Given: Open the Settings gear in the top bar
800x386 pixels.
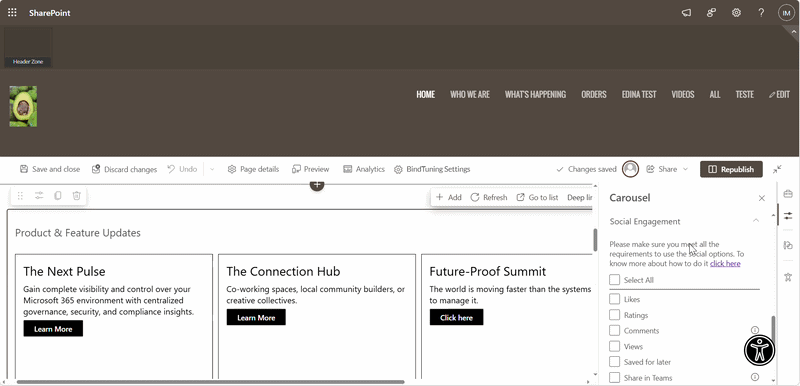Looking at the screenshot, I should pyautogui.click(x=736, y=13).
